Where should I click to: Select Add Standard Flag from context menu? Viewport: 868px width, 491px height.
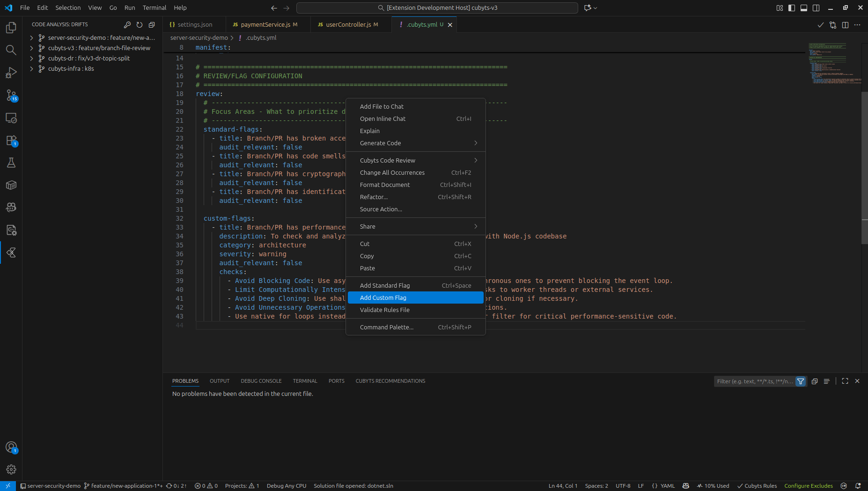tap(384, 285)
